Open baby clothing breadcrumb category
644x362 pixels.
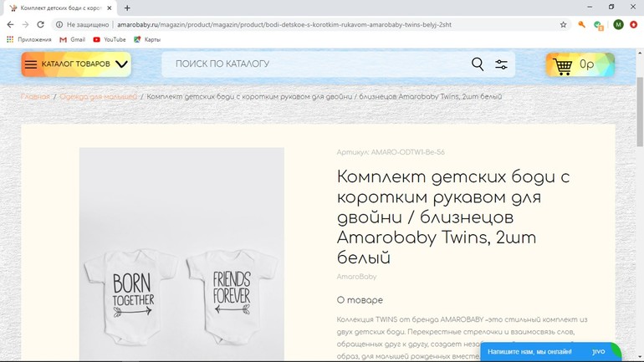point(98,97)
